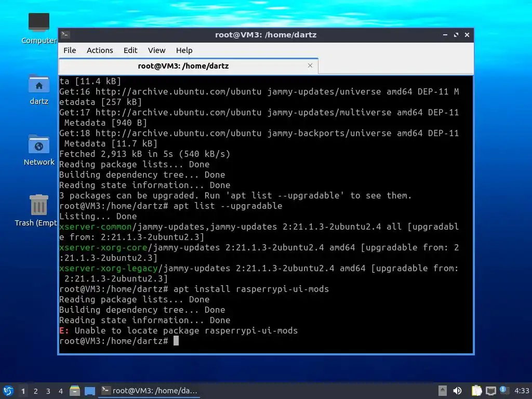Viewport: 532px width, 399px height.
Task: Click the Get:17 jammy-updates/multiverse line
Action: pos(259,112)
